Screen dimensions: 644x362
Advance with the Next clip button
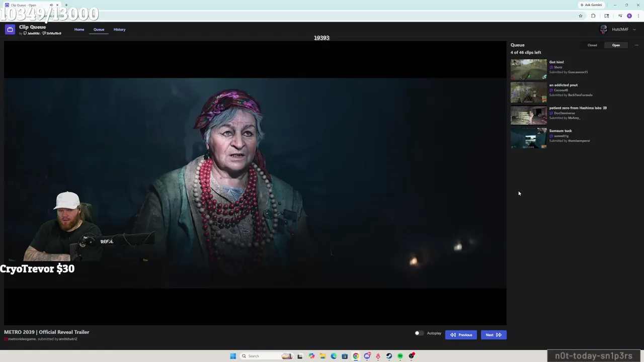pyautogui.click(x=493, y=335)
